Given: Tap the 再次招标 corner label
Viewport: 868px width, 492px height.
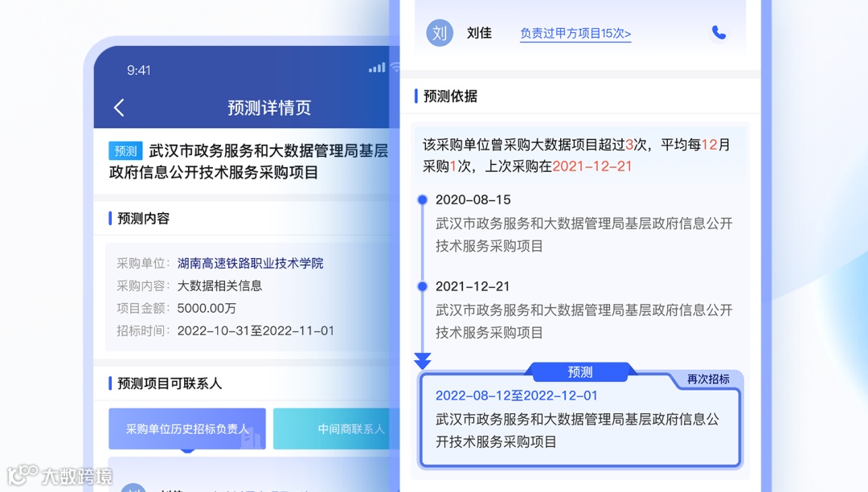Looking at the screenshot, I should [x=708, y=379].
